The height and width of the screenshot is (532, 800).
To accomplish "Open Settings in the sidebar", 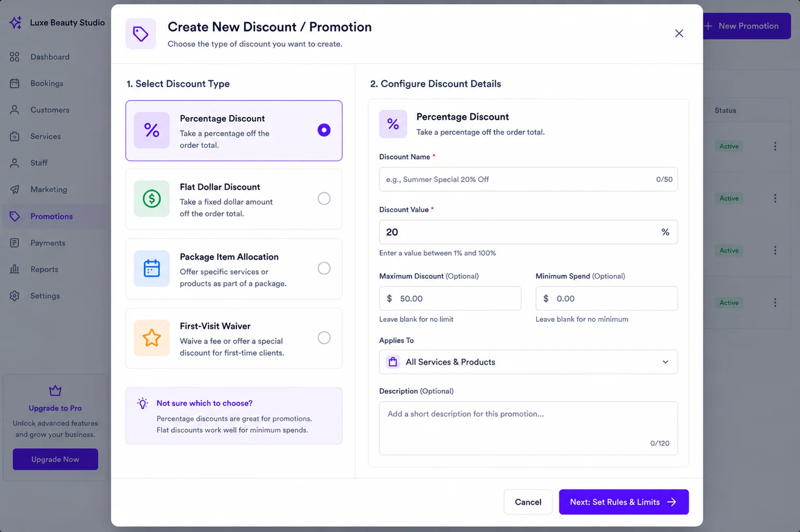I will click(x=45, y=296).
